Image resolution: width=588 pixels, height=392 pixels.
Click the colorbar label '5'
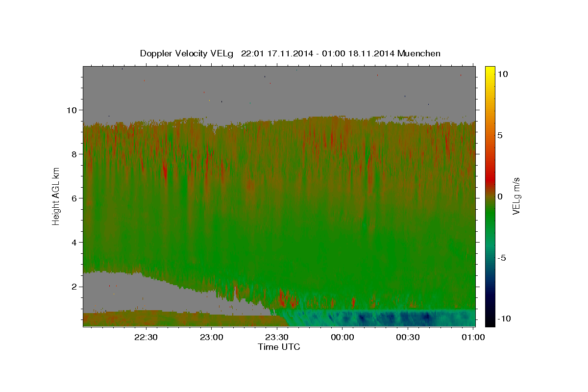(x=500, y=135)
